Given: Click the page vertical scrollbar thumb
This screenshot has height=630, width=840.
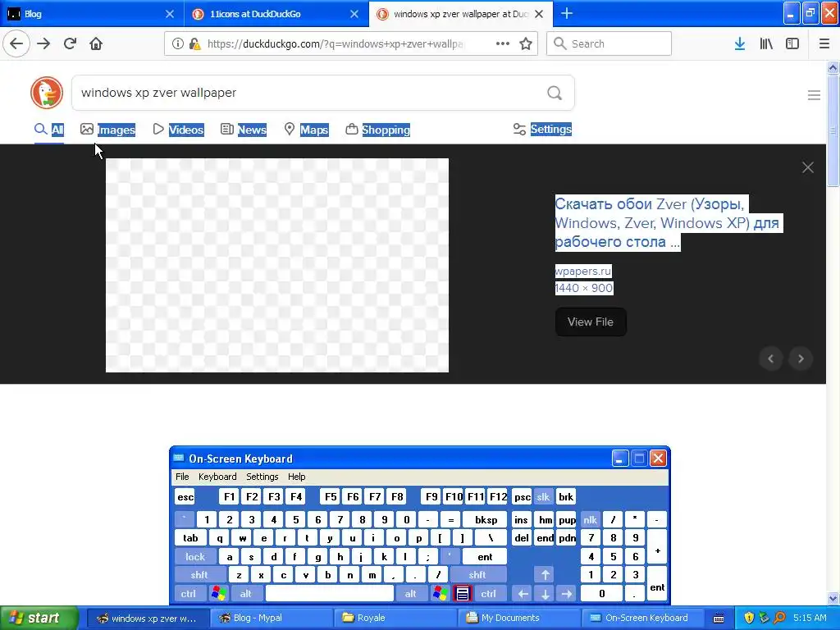Looking at the screenshot, I should 833,130.
